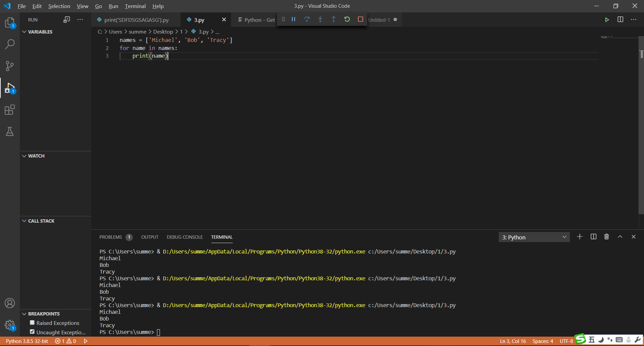Viewport: 644px width, 346px height.
Task: Switch to the DEBUG CONSOLE tab
Action: tap(184, 237)
